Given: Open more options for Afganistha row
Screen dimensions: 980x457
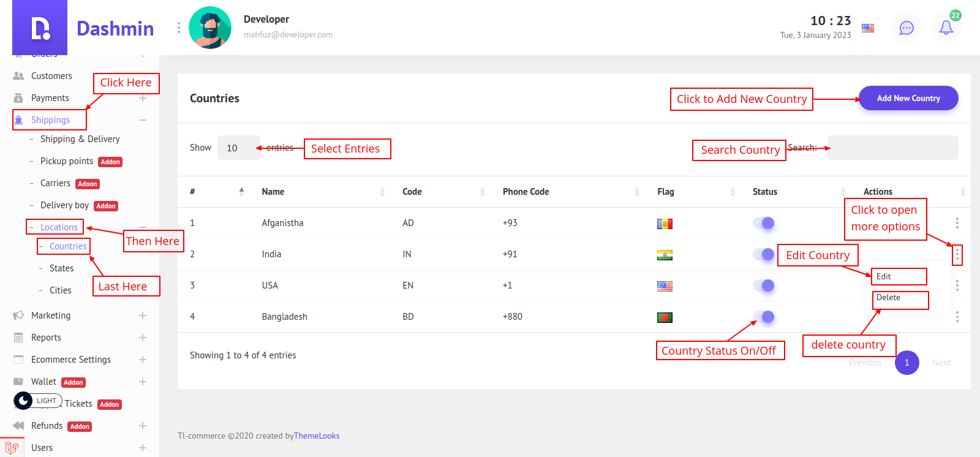Looking at the screenshot, I should 957,223.
